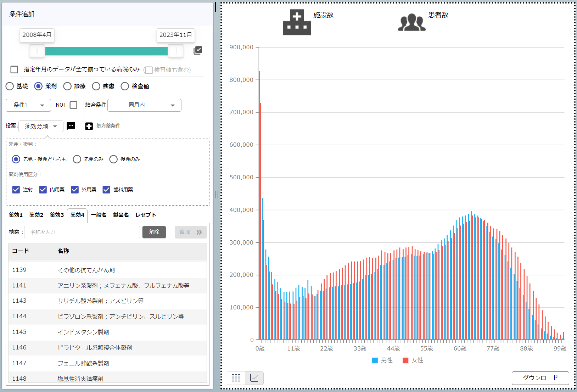Click the 男性 blue legend swatch
This screenshot has width=577, height=392.
point(375,360)
